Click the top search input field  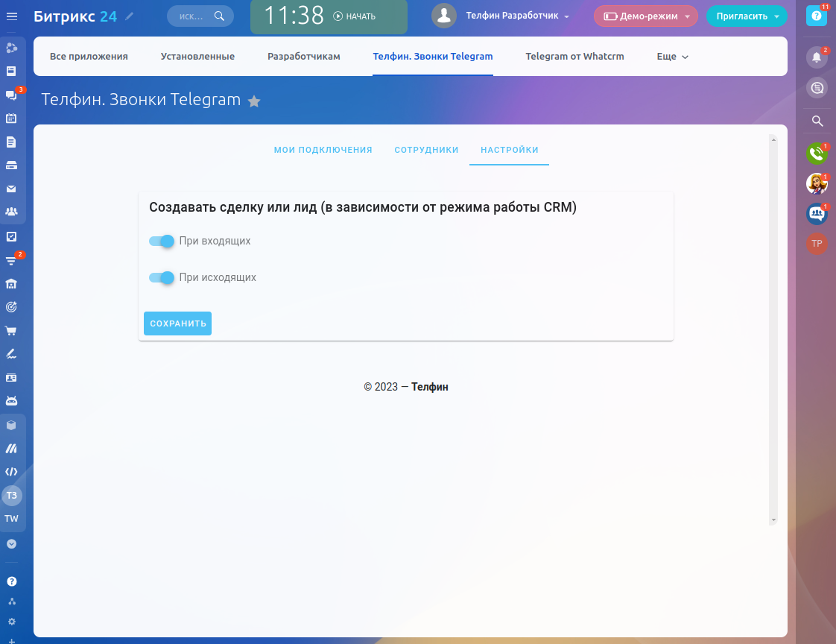coord(200,16)
